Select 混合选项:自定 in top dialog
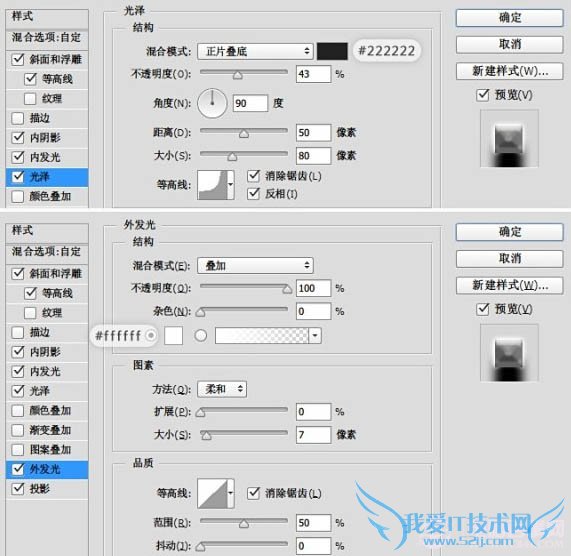The height and width of the screenshot is (556, 571). click(47, 38)
